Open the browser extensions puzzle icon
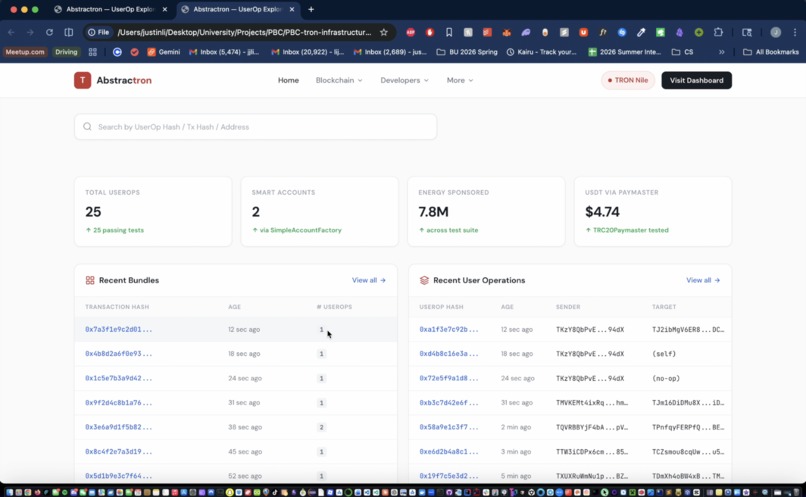This screenshot has height=497, width=806. (x=718, y=32)
